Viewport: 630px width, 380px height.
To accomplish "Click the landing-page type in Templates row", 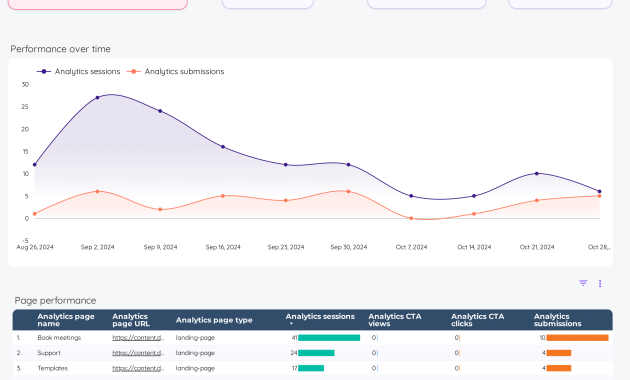I will click(x=195, y=368).
